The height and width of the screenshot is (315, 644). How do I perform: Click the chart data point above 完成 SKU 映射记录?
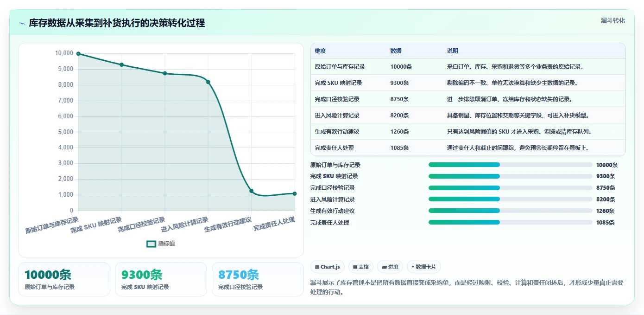coord(121,64)
